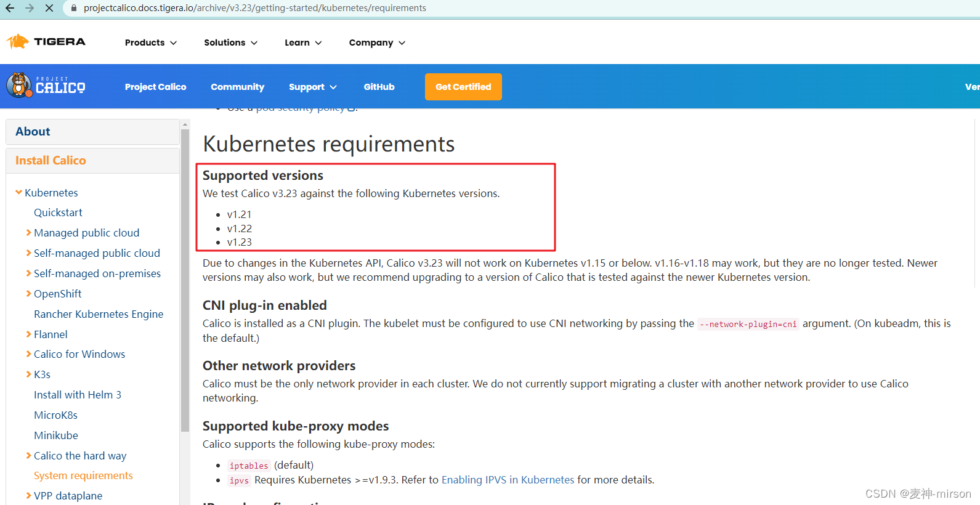The image size is (980, 505).
Task: Expand Flannel in sidebar
Action: 28,334
